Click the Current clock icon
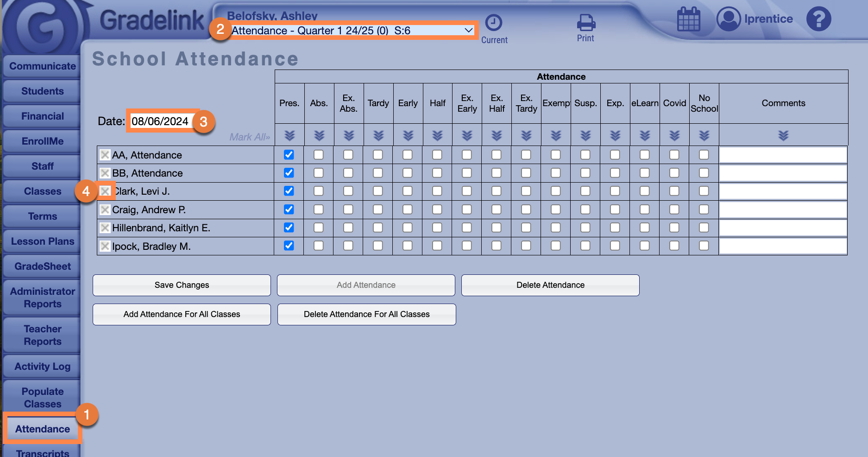Screen dimensions: 868x457 tap(493, 23)
